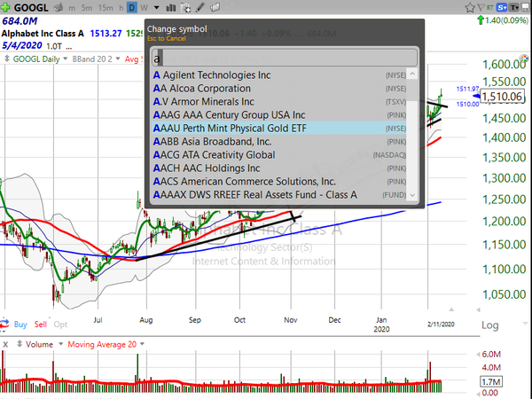Switch to 5m timeframe
The image size is (532, 399).
(87, 7)
